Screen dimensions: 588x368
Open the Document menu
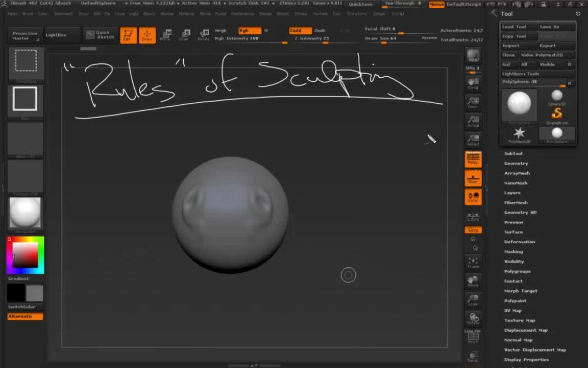64,14
